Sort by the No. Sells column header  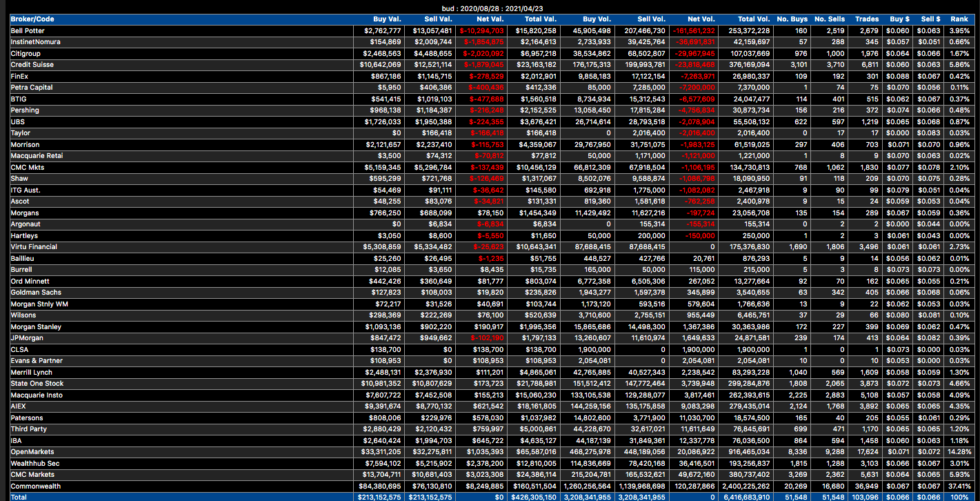(830, 19)
